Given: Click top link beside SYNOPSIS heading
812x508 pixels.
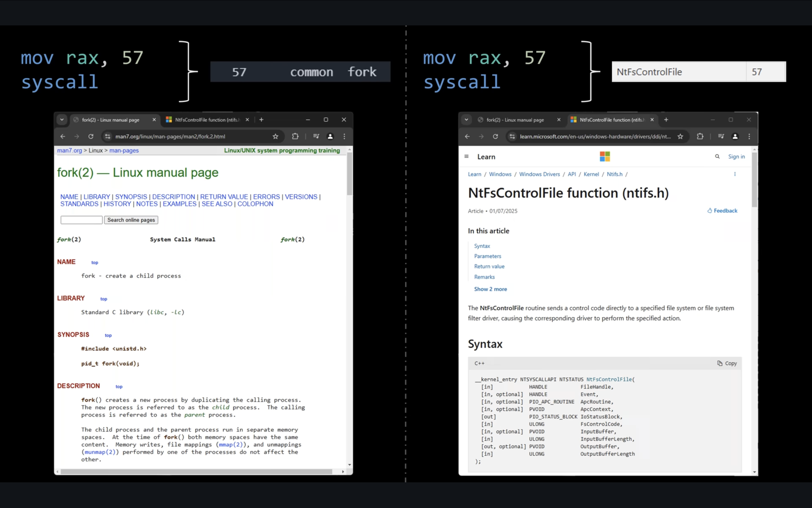Looking at the screenshot, I should (108, 335).
